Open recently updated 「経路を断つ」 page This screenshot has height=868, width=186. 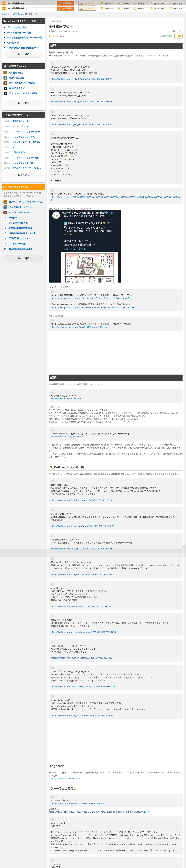coord(19,152)
